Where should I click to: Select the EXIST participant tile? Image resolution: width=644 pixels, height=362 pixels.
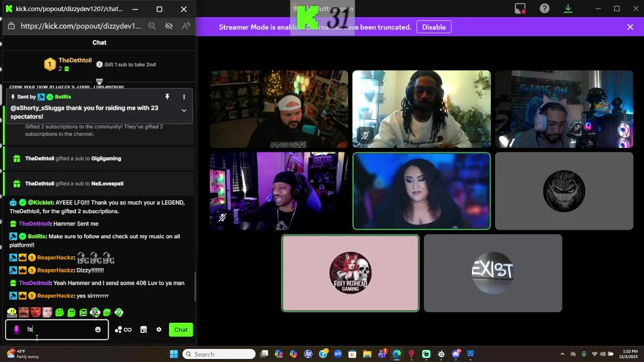pyautogui.click(x=493, y=273)
